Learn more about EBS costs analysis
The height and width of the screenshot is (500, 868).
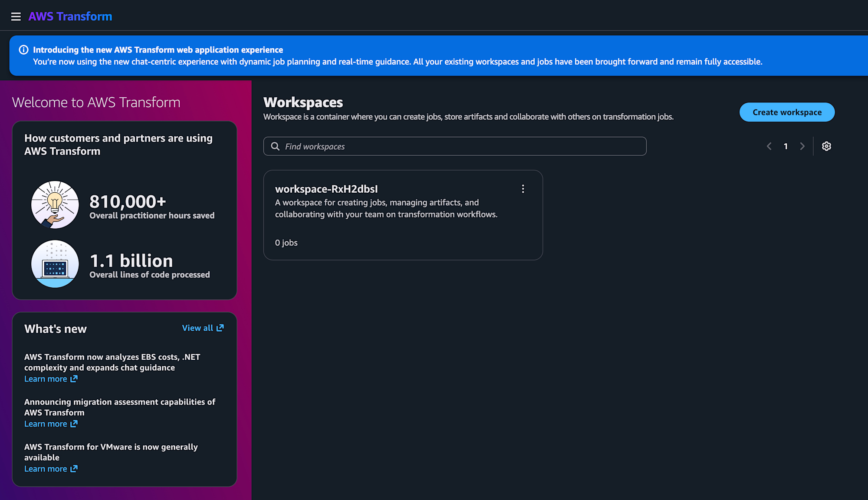pos(46,379)
